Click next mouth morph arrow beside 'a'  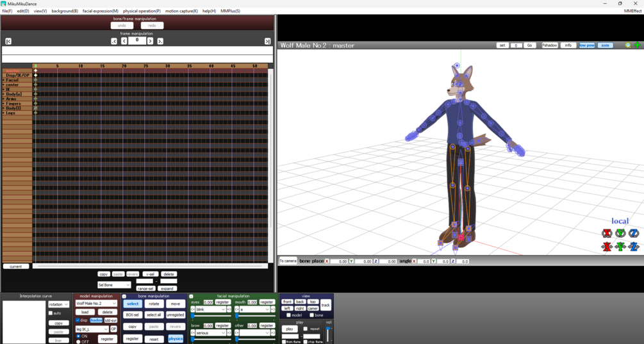[x=273, y=309]
